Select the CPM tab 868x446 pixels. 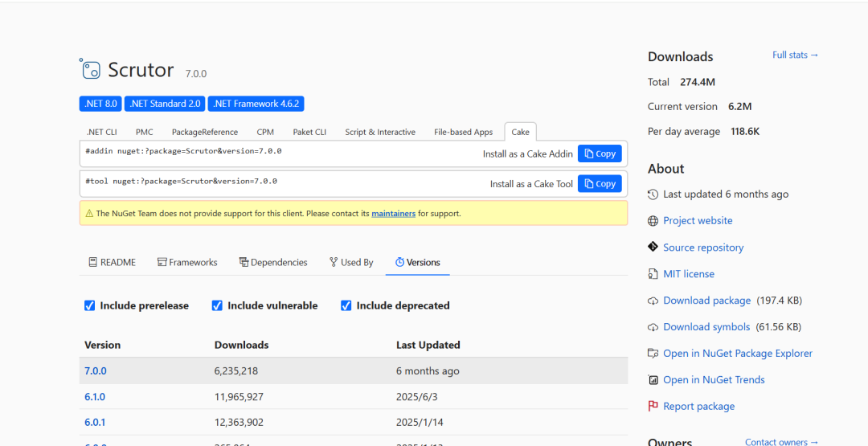pos(265,133)
